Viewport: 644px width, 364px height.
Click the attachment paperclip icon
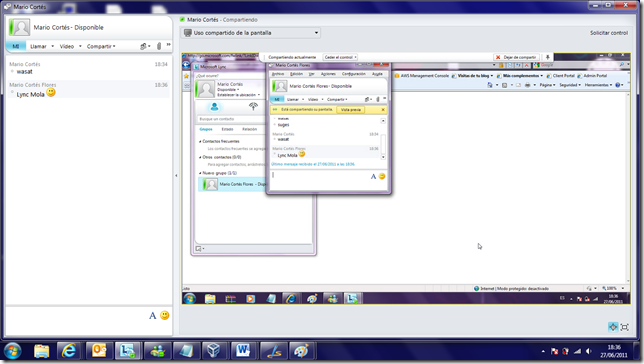[159, 46]
